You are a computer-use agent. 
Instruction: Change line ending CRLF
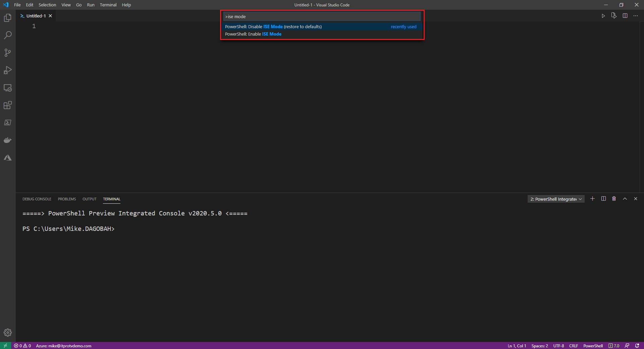coord(574,346)
